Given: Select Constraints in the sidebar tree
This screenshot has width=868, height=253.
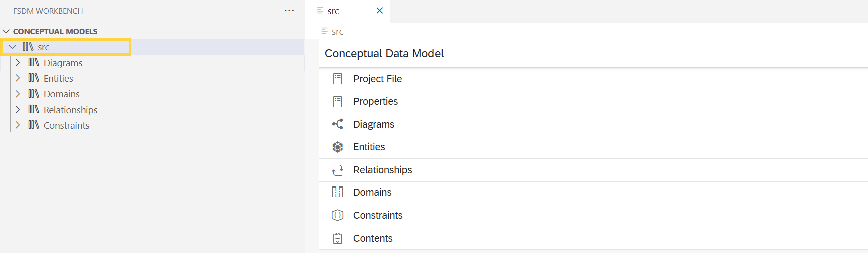Looking at the screenshot, I should 66,126.
